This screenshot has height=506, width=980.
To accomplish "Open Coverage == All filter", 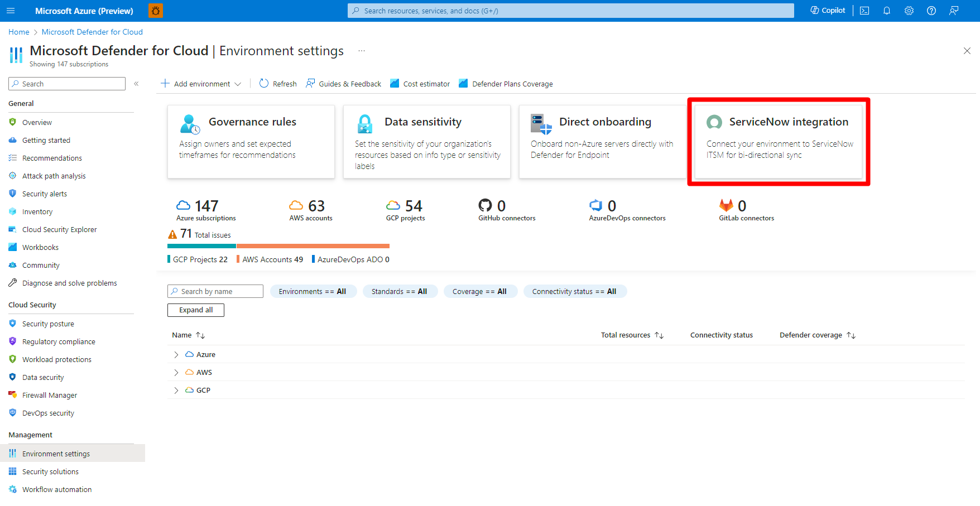I will click(x=481, y=291).
